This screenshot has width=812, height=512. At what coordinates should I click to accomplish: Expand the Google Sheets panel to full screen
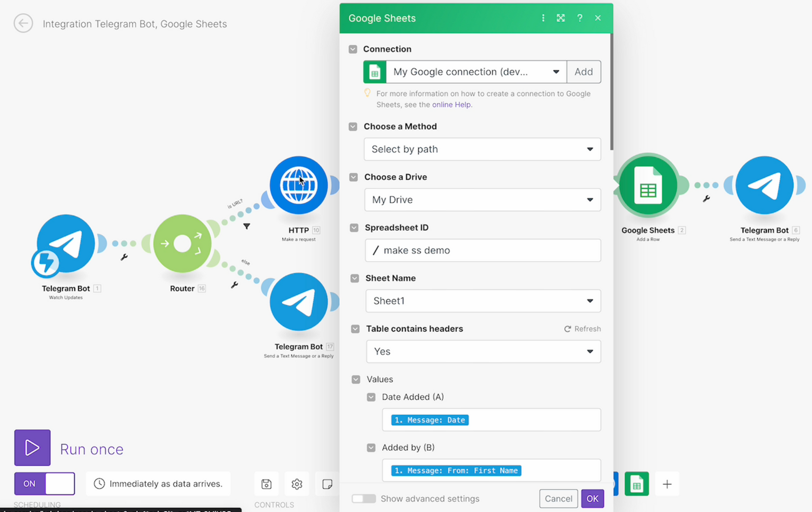click(561, 18)
